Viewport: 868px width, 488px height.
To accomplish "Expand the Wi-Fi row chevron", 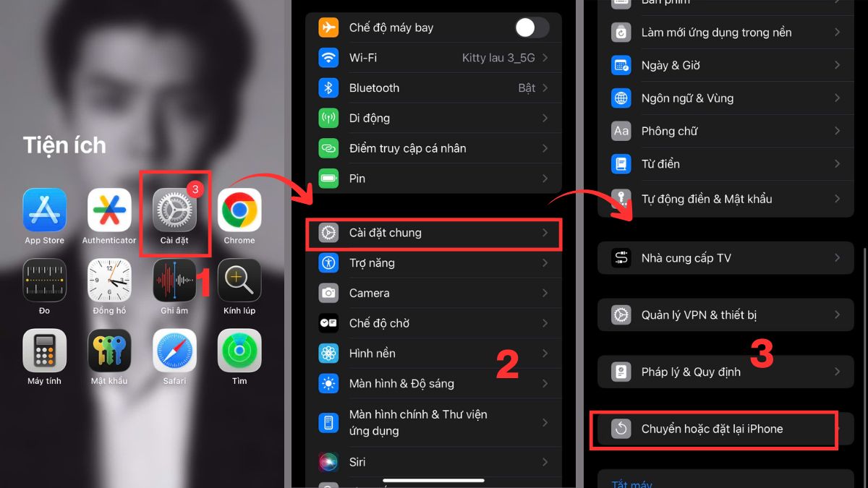I will tap(545, 58).
